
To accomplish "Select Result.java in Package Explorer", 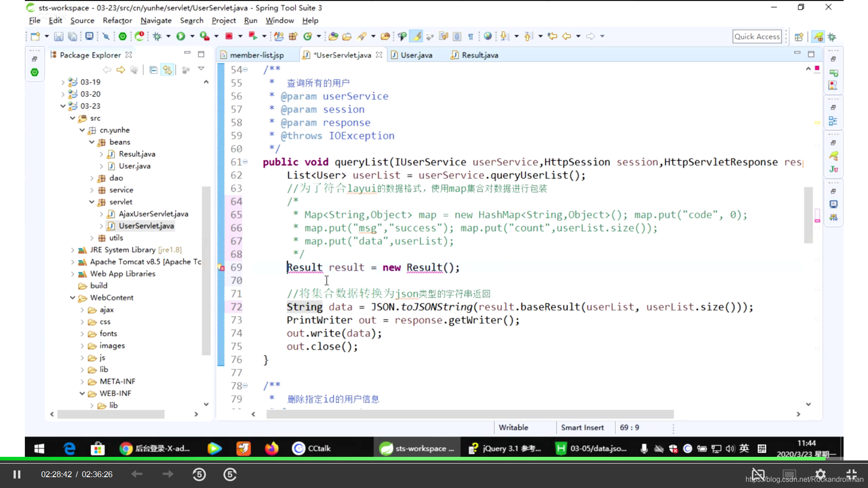I will [137, 154].
